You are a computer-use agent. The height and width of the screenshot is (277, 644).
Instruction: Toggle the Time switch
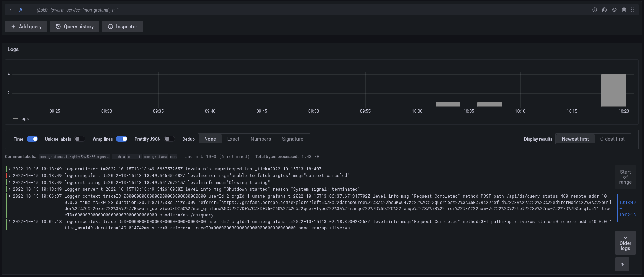click(x=32, y=139)
